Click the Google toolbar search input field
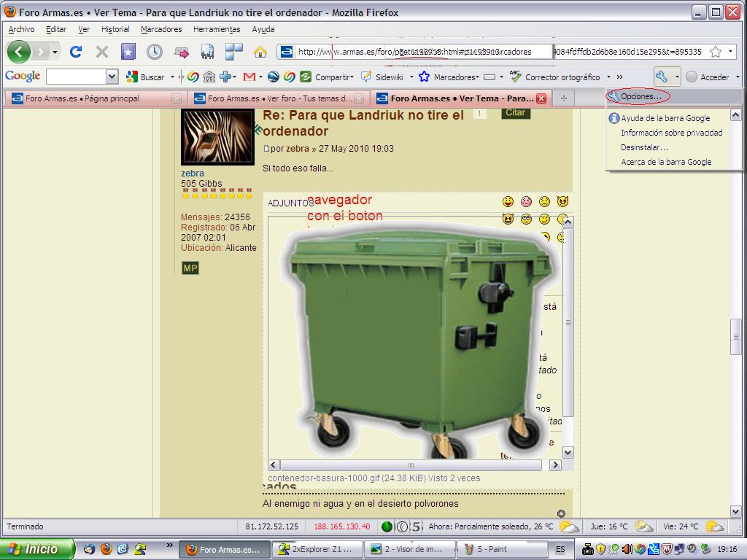This screenshot has width=747, height=560. (x=76, y=77)
